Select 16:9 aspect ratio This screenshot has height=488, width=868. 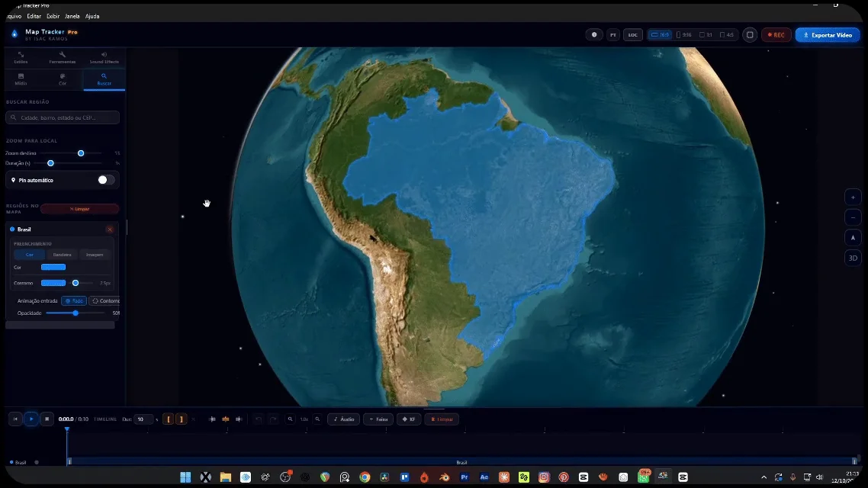tap(660, 35)
